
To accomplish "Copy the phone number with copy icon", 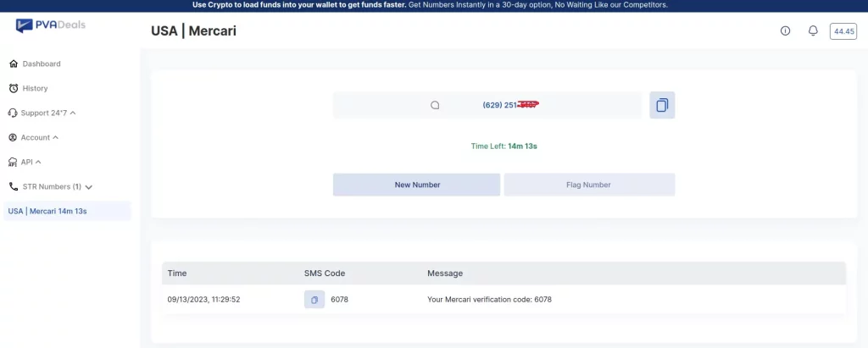I will pos(662,105).
